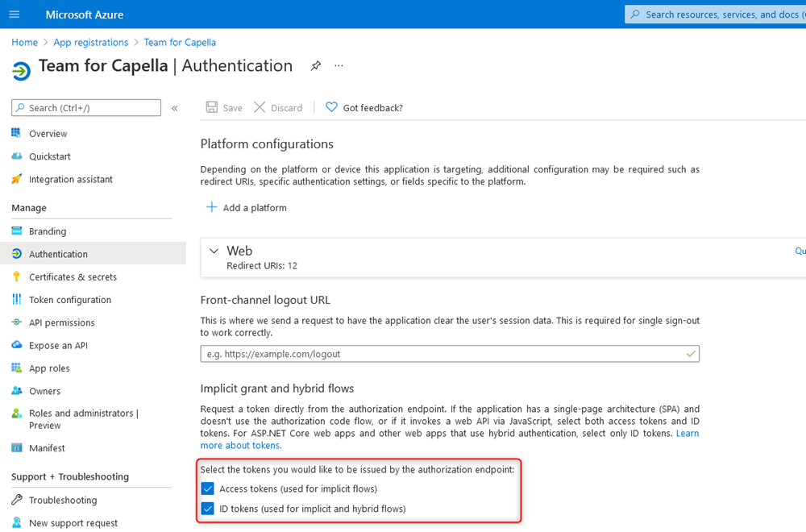Disable ID tokens for hybrid flows
The image size is (806, 532).
click(x=208, y=509)
